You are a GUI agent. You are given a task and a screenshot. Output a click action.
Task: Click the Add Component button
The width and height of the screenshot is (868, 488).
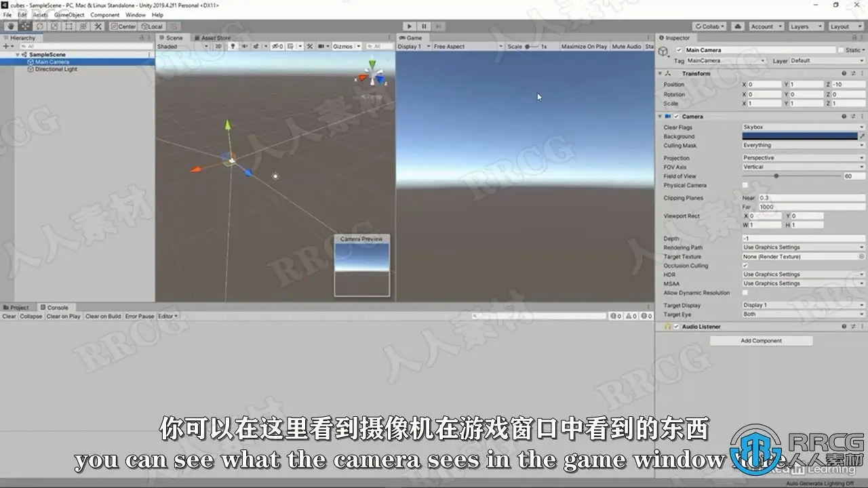(761, 341)
